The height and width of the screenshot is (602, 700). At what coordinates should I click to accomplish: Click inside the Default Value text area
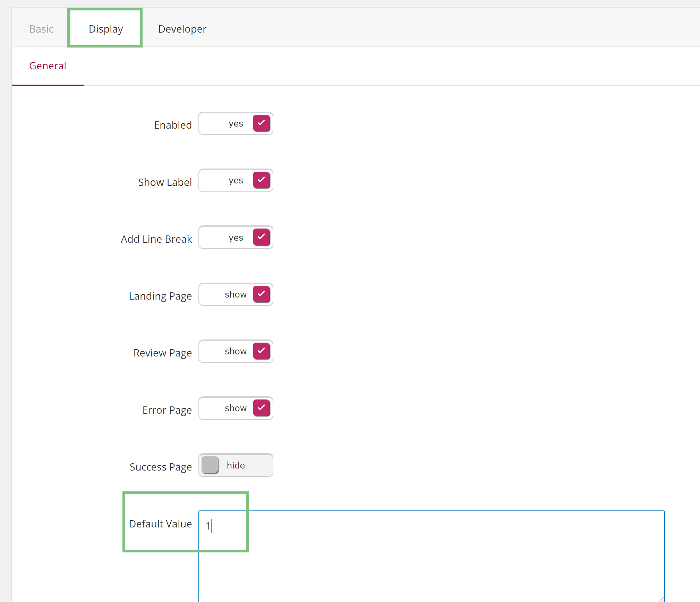pos(432,556)
